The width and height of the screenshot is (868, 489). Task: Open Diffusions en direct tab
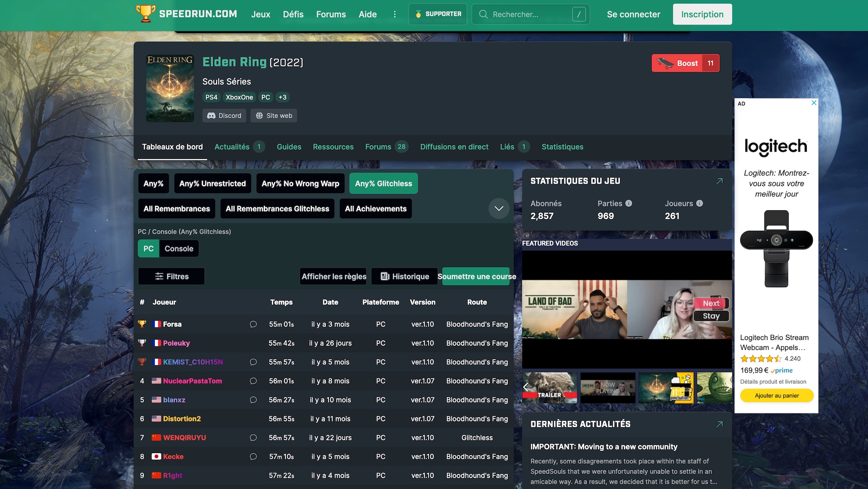click(454, 147)
